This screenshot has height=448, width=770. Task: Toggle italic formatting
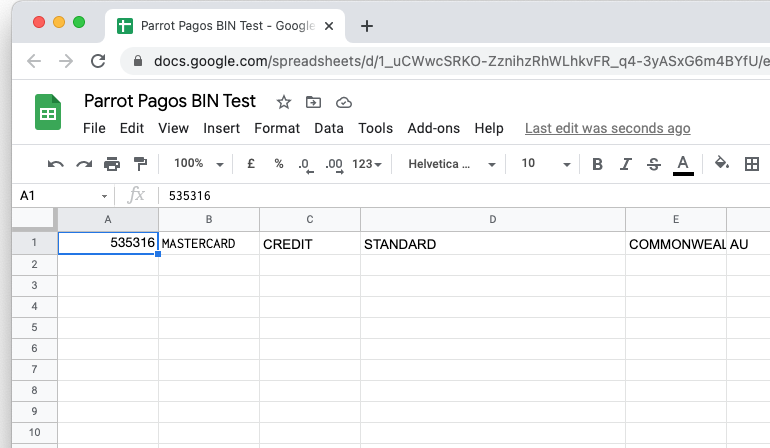(626, 164)
